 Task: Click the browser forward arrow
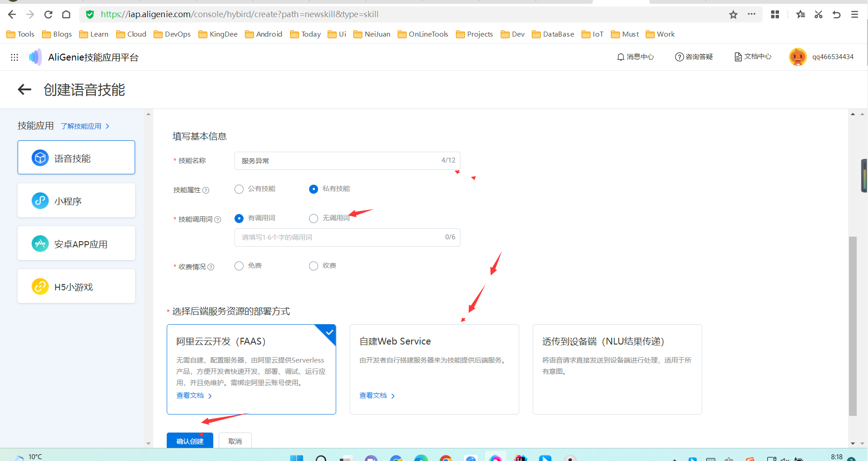[30, 14]
